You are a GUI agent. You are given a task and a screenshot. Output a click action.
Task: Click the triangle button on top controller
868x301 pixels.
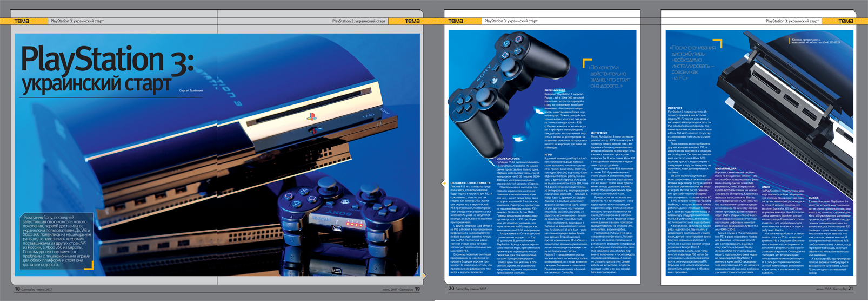pyautogui.click(x=506, y=43)
